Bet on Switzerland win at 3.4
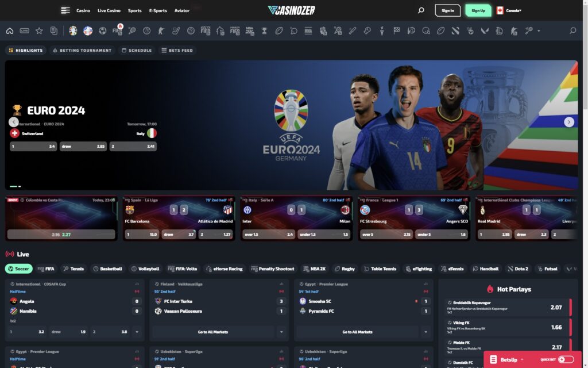 pyautogui.click(x=33, y=147)
